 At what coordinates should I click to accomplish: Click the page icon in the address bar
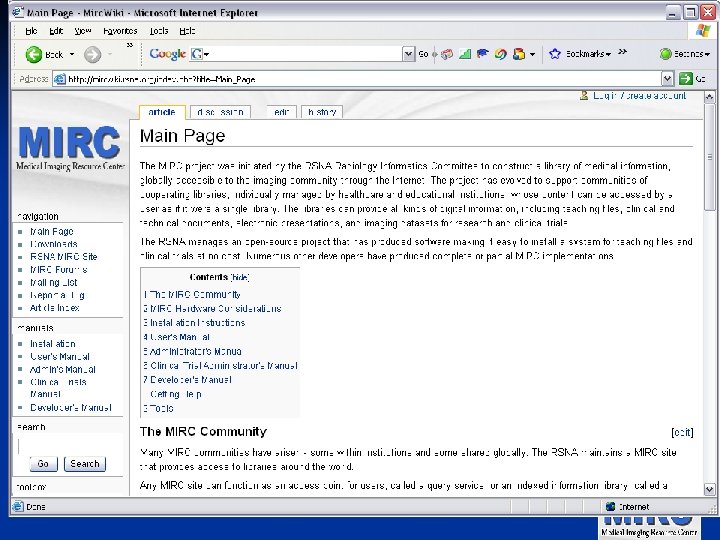pyautogui.click(x=60, y=79)
